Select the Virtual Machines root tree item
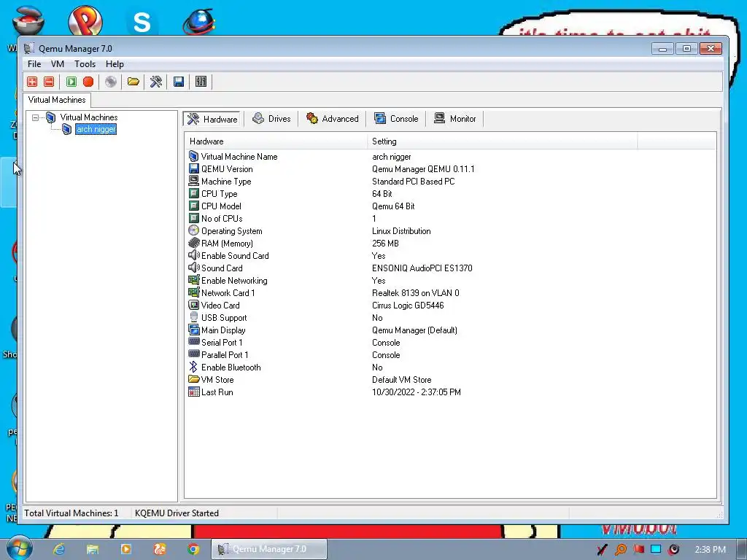747x560 pixels. click(x=88, y=117)
